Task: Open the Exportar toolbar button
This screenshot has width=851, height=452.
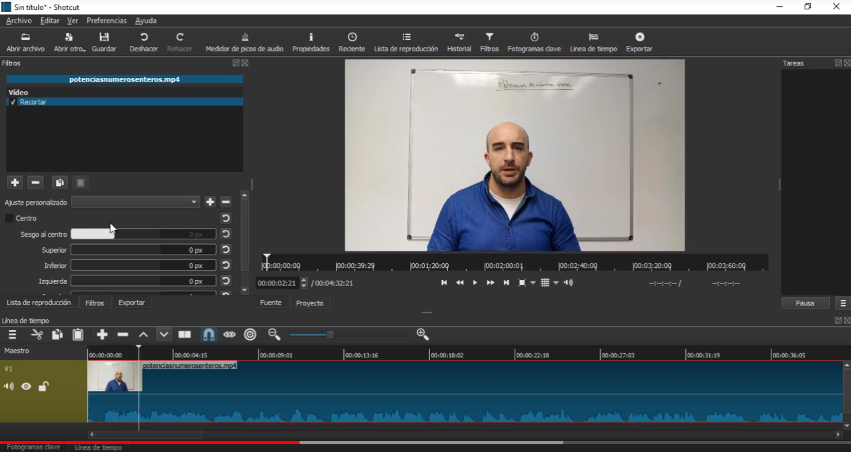Action: pos(639,42)
